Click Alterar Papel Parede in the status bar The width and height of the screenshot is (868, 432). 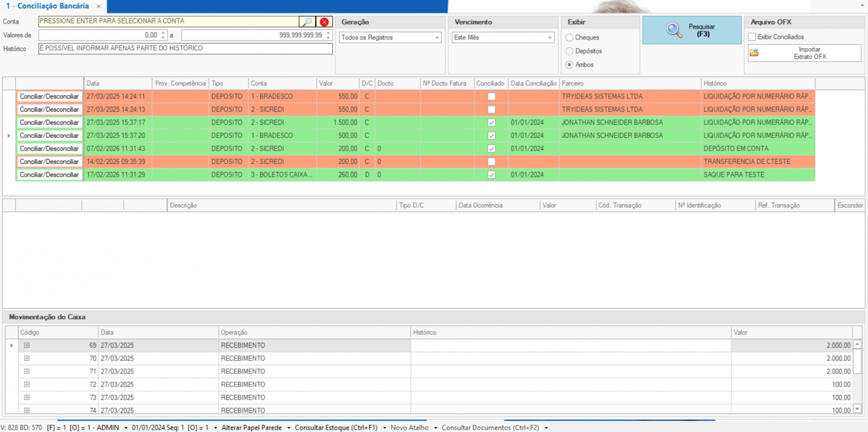252,427
